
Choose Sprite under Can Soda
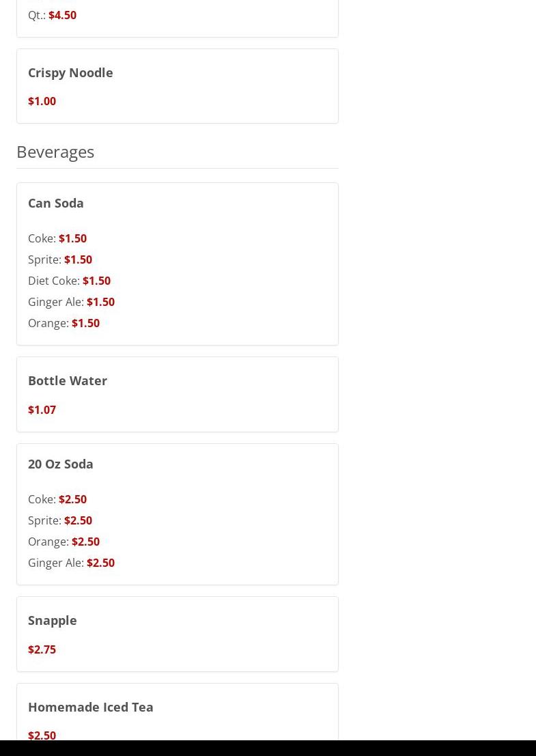(x=60, y=260)
